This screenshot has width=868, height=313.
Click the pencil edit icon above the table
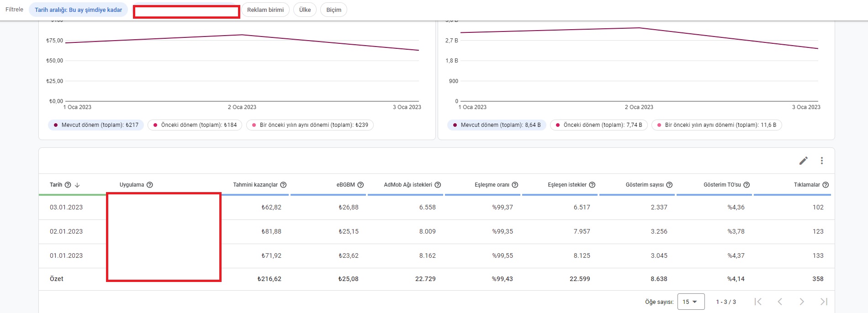click(x=804, y=161)
